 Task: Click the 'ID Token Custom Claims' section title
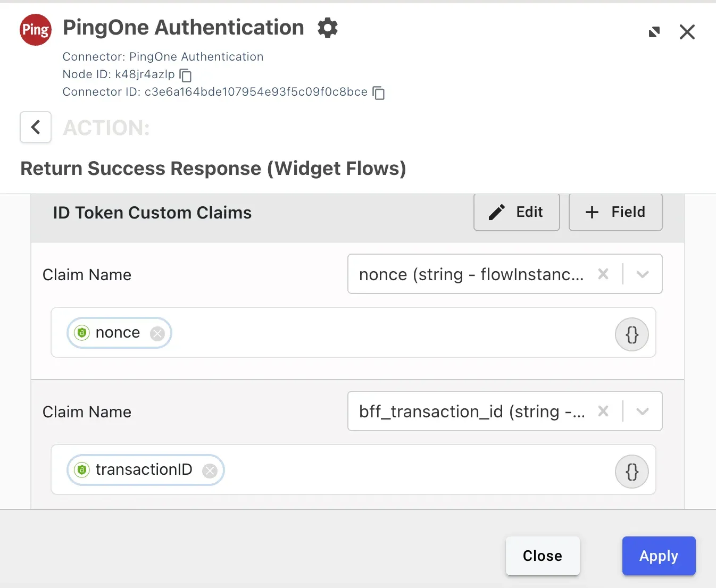(x=152, y=213)
